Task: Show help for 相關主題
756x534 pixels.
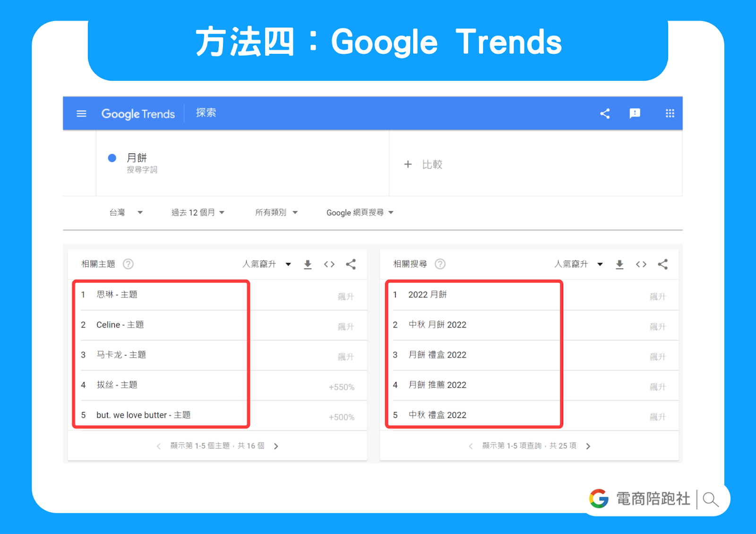Action: [x=128, y=264]
